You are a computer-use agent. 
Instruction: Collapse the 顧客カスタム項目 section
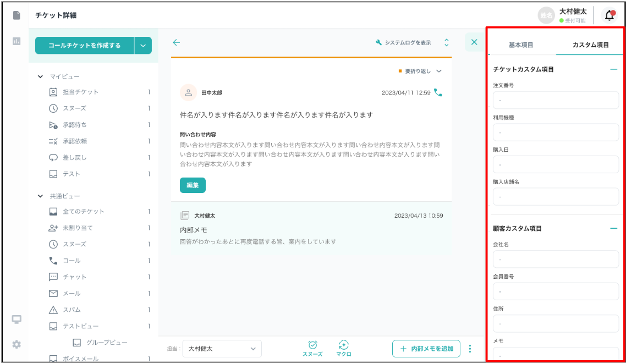click(613, 228)
